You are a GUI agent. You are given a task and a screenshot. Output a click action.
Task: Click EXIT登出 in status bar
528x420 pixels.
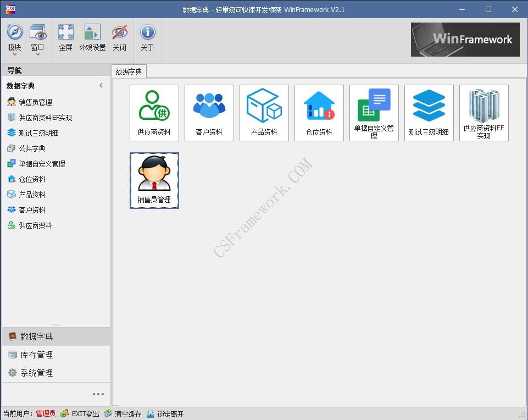[x=80, y=414]
